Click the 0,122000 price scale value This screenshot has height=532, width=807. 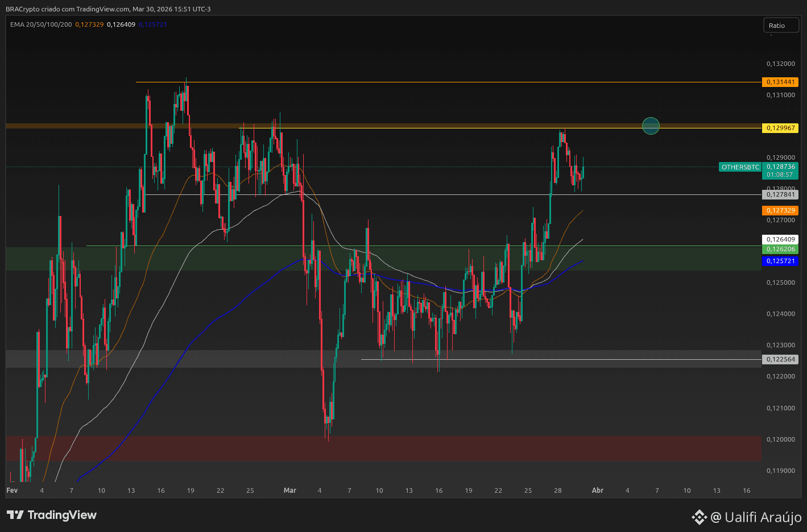pyautogui.click(x=781, y=376)
